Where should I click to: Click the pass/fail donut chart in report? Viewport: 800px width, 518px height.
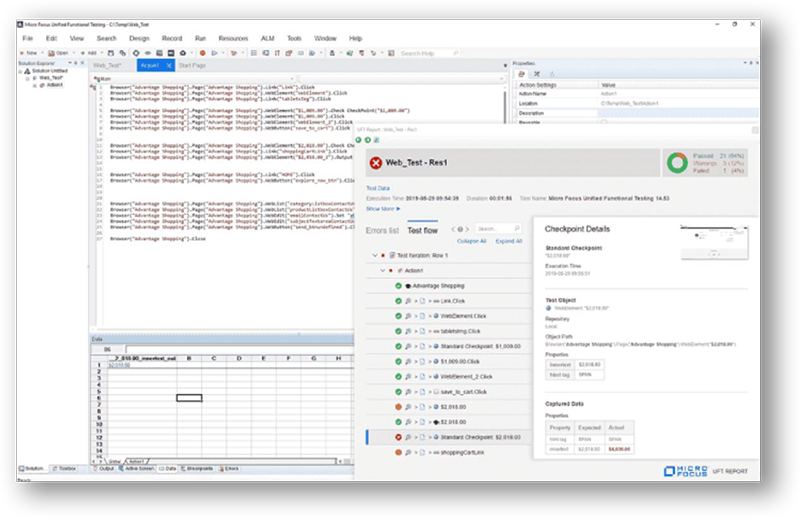tap(677, 163)
